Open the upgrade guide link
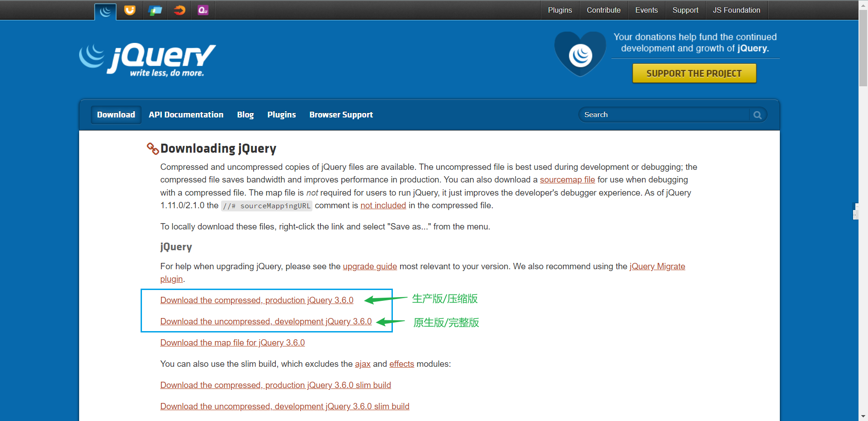The height and width of the screenshot is (421, 868). pyautogui.click(x=370, y=267)
